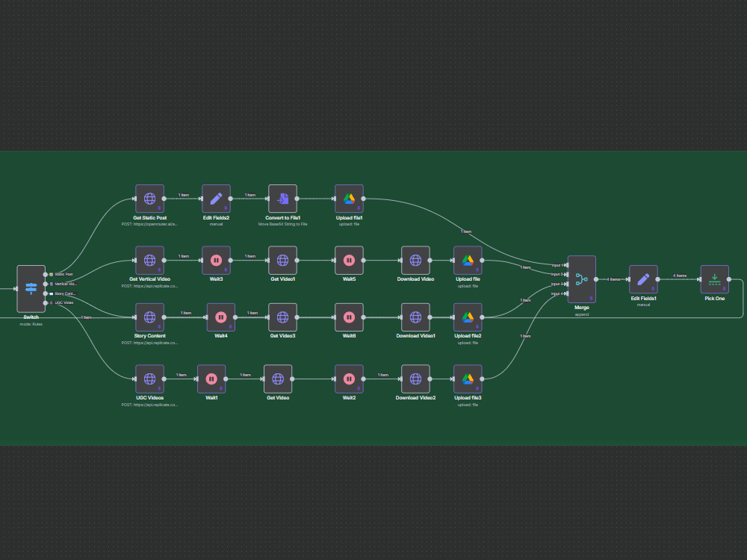
Task: Open the UGC Videos HTTP node
Action: click(149, 379)
